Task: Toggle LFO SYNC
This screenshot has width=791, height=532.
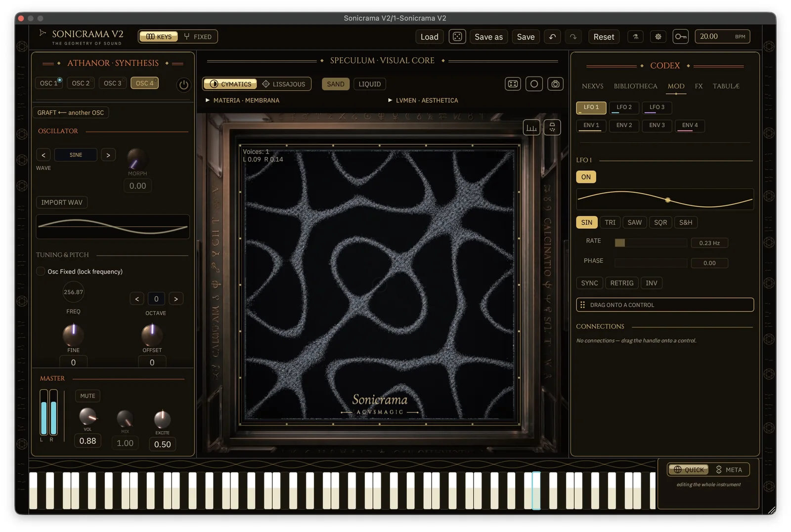Action: [x=589, y=283]
